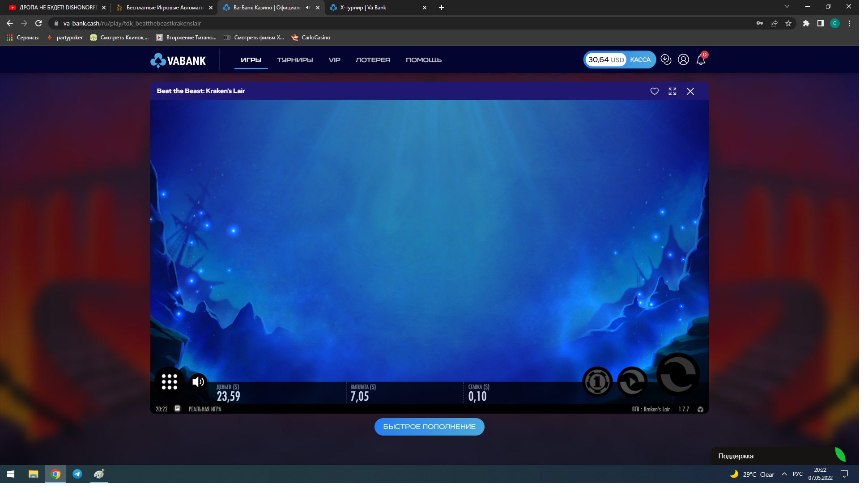Show hidden system tray icons

pos(784,474)
